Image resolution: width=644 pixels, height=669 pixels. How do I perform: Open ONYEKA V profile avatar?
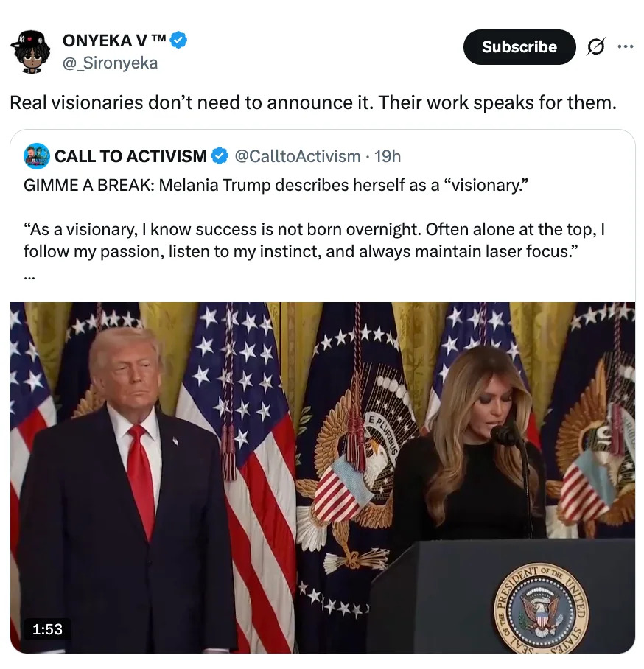(x=30, y=52)
